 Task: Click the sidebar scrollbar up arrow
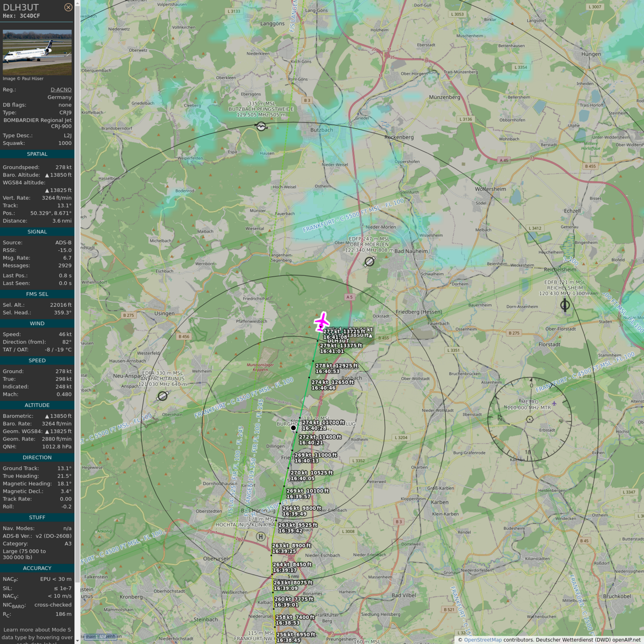pyautogui.click(x=77, y=3)
